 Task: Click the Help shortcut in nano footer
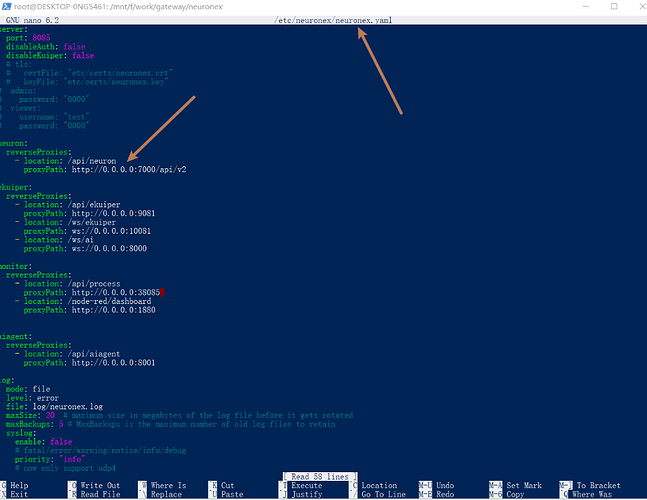(19, 485)
